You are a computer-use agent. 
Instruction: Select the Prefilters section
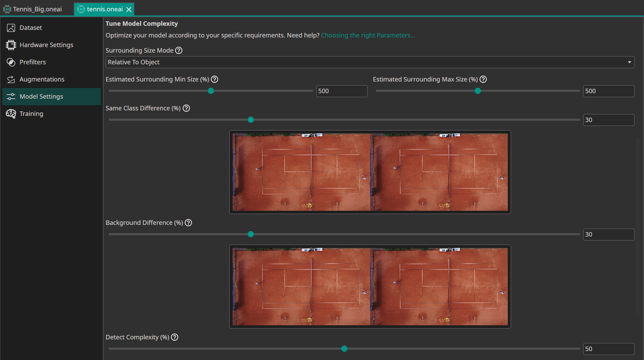pyautogui.click(x=33, y=62)
